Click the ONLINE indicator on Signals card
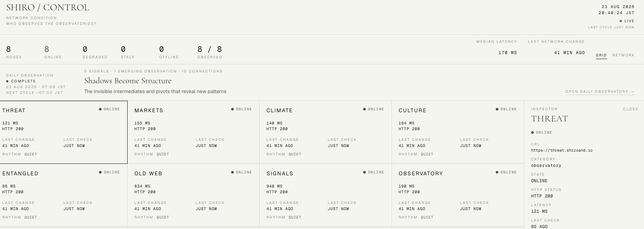The width and height of the screenshot is (644, 229). pyautogui.click(x=373, y=172)
